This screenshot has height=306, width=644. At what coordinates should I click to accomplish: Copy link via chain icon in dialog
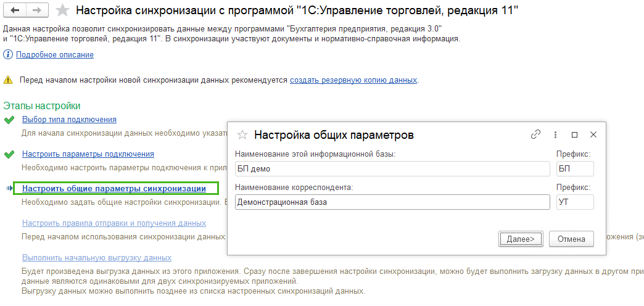click(x=535, y=134)
